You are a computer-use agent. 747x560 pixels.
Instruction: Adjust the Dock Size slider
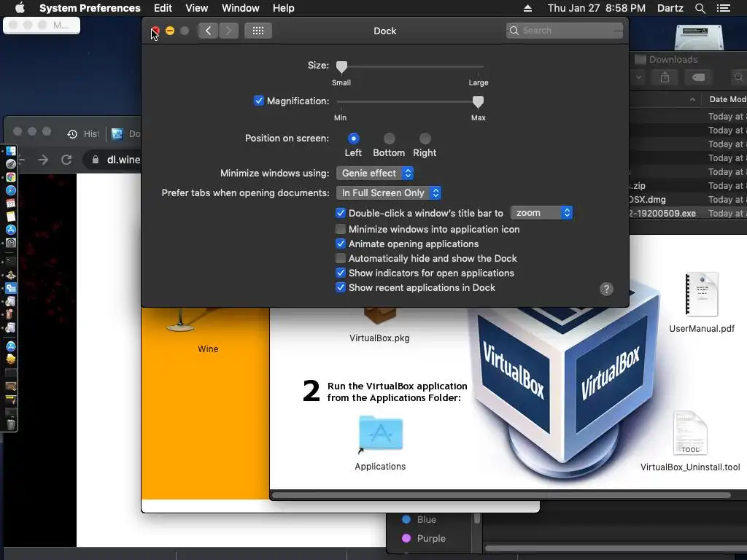click(x=341, y=66)
